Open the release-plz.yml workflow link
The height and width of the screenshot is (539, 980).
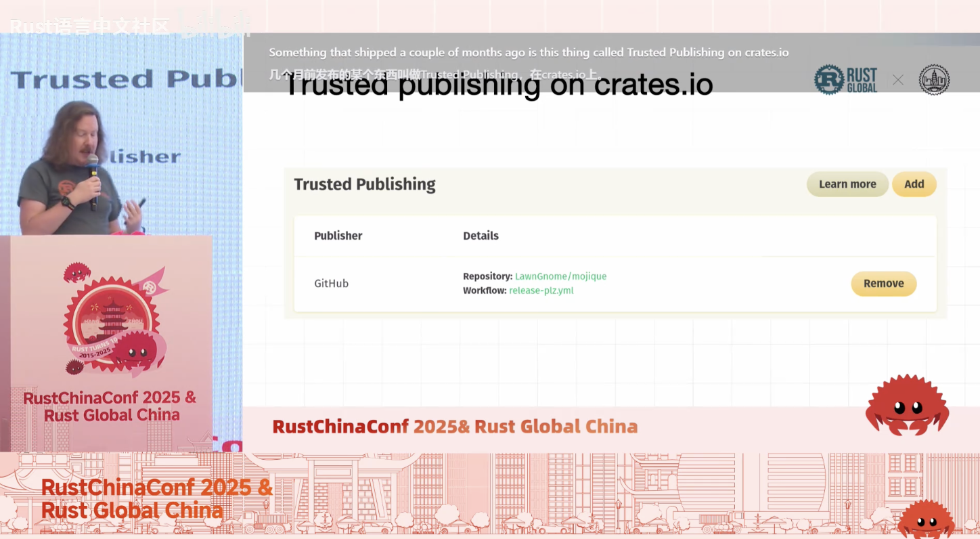coord(541,290)
